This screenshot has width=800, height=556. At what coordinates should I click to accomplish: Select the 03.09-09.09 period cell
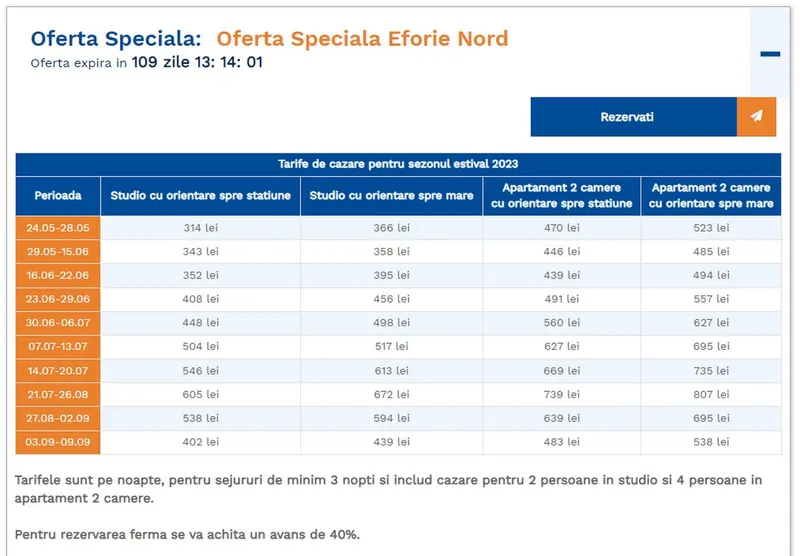click(58, 442)
